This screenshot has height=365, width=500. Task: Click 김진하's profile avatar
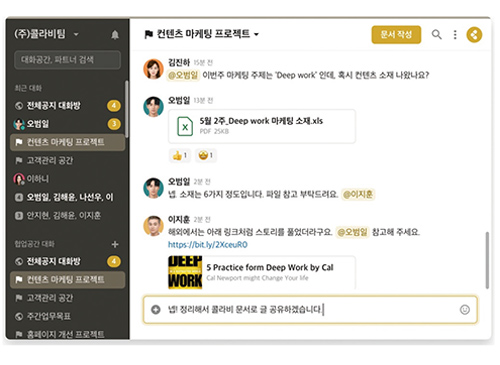[153, 69]
